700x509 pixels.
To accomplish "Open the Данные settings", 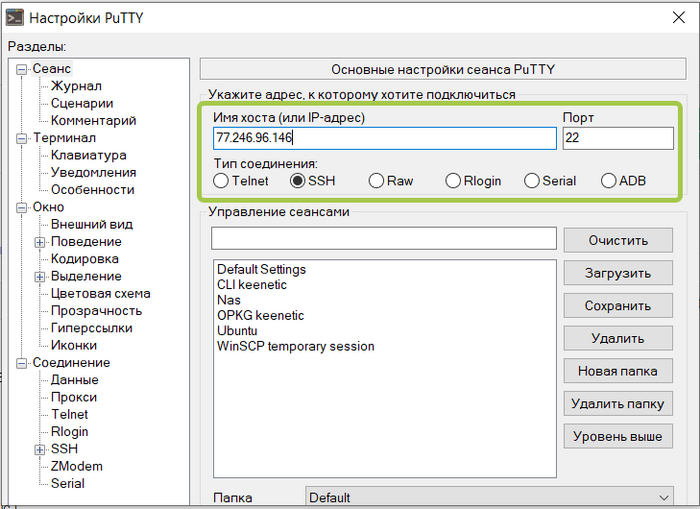I will click(75, 380).
